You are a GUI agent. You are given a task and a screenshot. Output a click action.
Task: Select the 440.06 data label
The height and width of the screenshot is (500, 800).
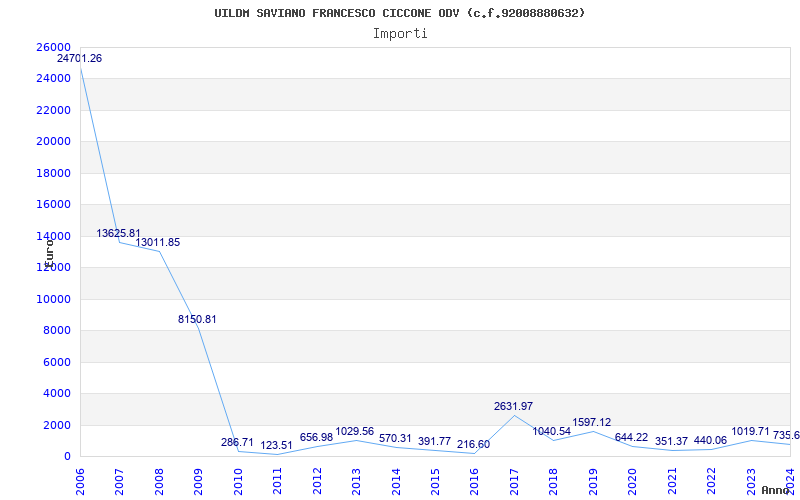pos(710,440)
